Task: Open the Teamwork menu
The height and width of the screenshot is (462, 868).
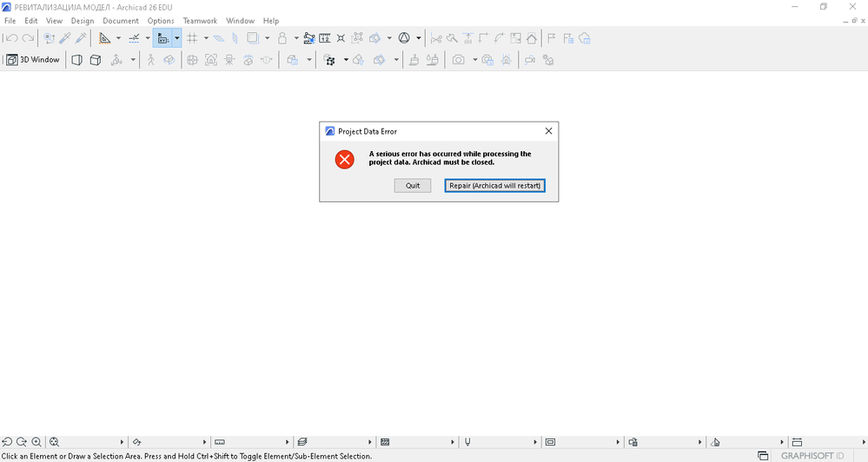Action: [200, 21]
